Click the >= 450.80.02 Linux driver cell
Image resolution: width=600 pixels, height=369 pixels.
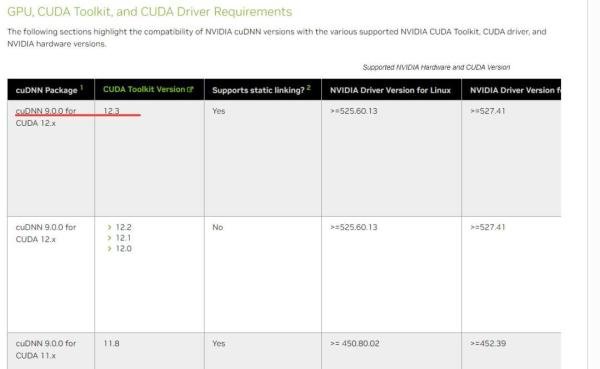(355, 343)
